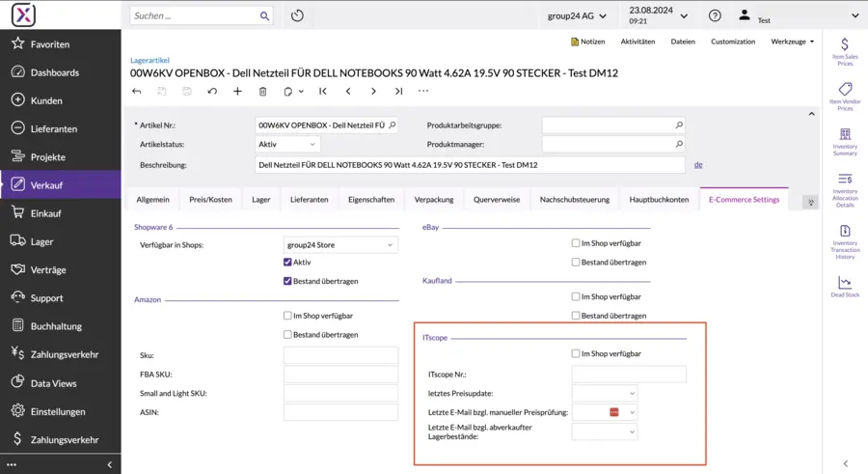This screenshot has width=868, height=474.
Task: Open the Customization menu
Action: click(733, 42)
